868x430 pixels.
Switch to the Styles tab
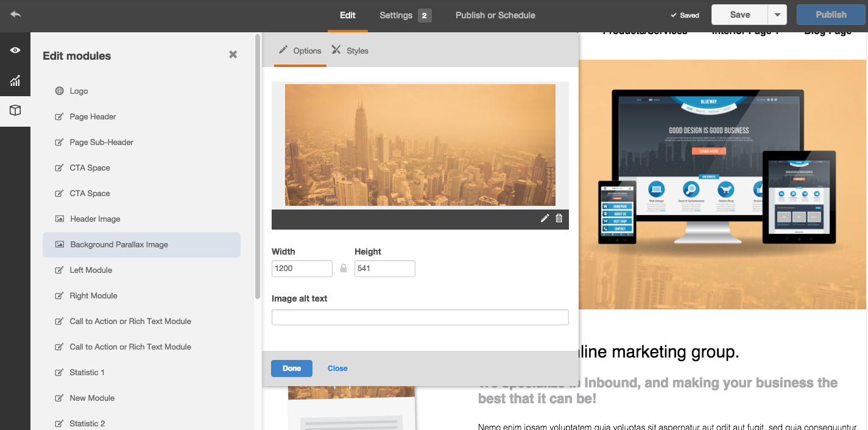click(x=350, y=51)
